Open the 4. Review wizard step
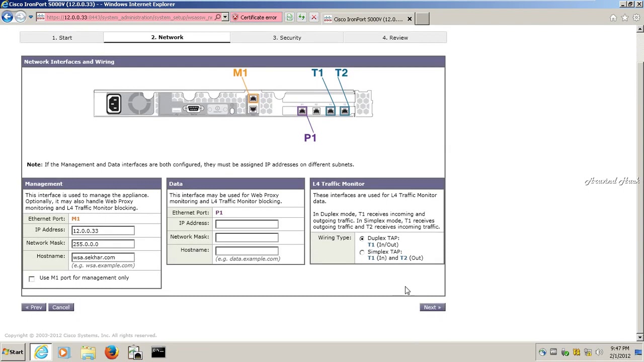The image size is (644, 362). (x=395, y=38)
